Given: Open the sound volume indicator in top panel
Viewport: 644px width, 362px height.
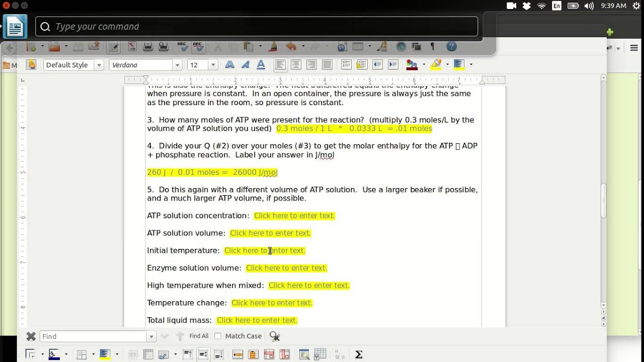Looking at the screenshot, I should pyautogui.click(x=590, y=6).
